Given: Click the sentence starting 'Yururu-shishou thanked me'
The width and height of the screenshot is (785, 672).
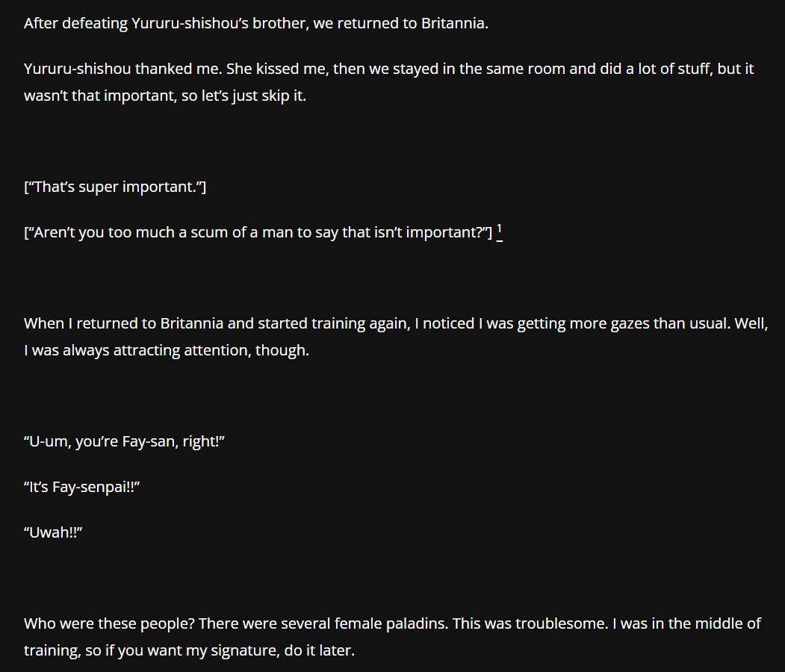Looking at the screenshot, I should (388, 69).
